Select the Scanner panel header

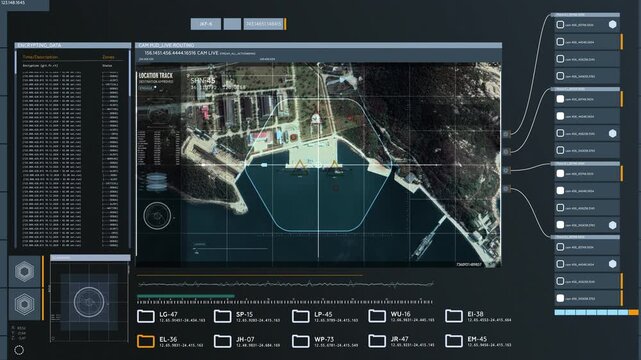point(90,258)
